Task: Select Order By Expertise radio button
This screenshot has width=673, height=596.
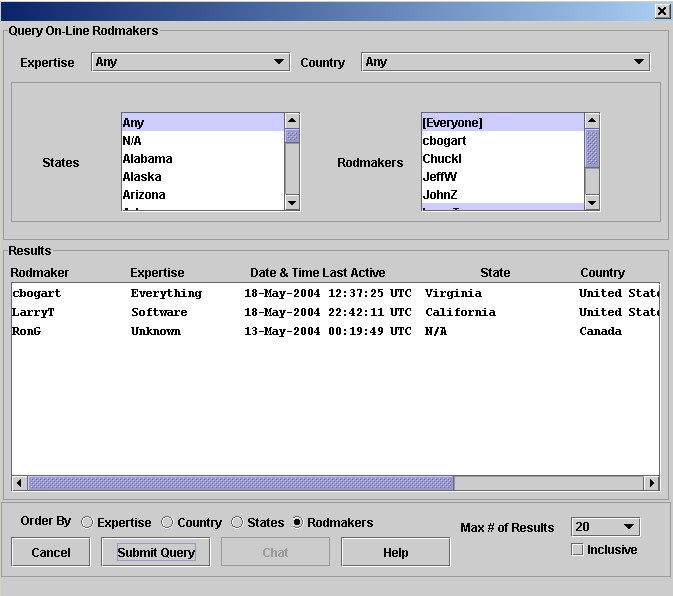Action: coord(88,522)
